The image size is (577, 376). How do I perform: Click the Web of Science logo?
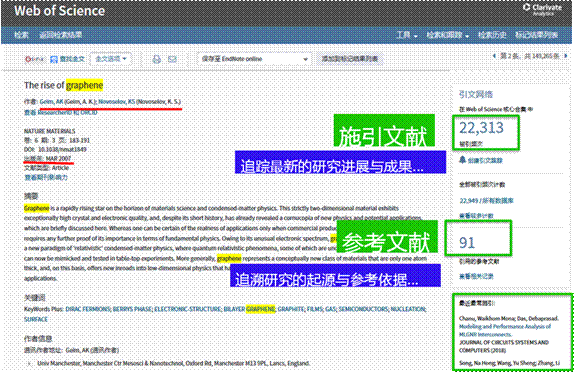tap(60, 11)
